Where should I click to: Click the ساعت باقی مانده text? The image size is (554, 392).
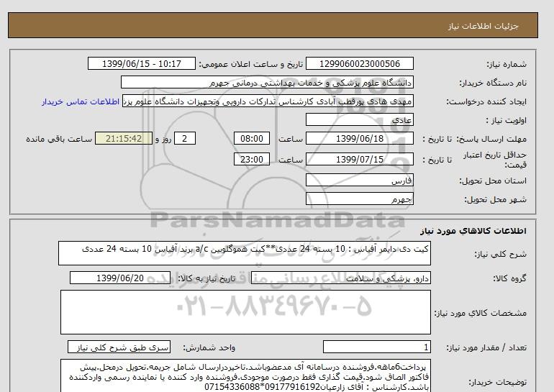pos(59,139)
